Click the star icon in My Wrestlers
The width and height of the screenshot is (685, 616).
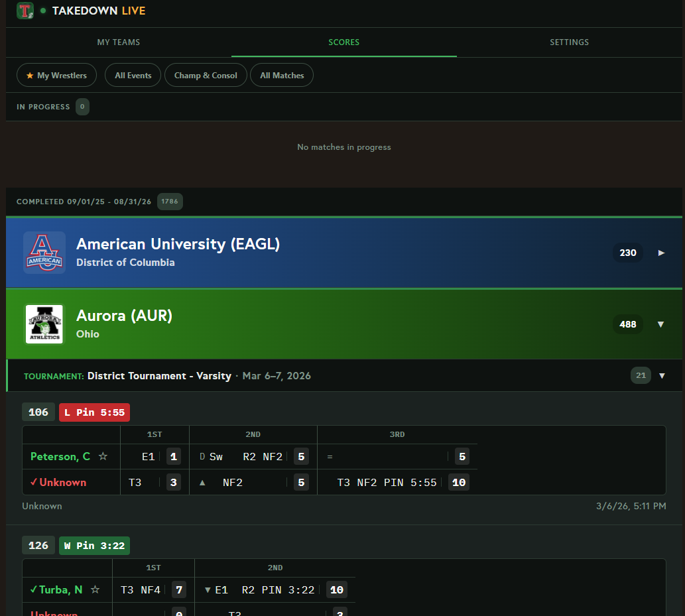point(30,76)
